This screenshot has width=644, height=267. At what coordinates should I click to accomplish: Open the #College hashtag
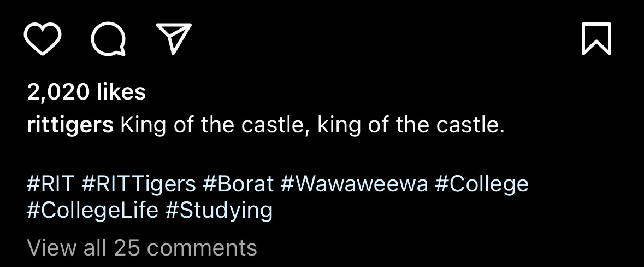(x=482, y=184)
